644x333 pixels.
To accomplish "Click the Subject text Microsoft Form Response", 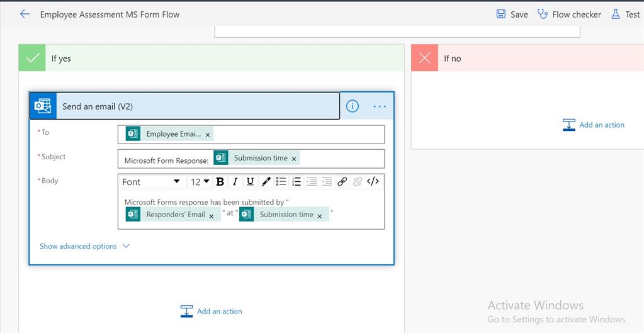I will point(166,161).
